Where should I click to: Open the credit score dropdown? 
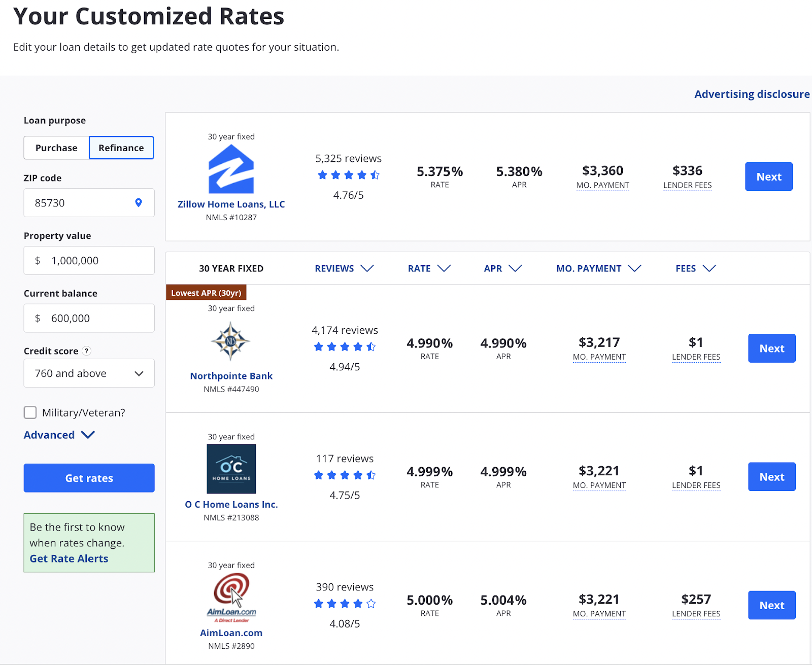tap(89, 373)
